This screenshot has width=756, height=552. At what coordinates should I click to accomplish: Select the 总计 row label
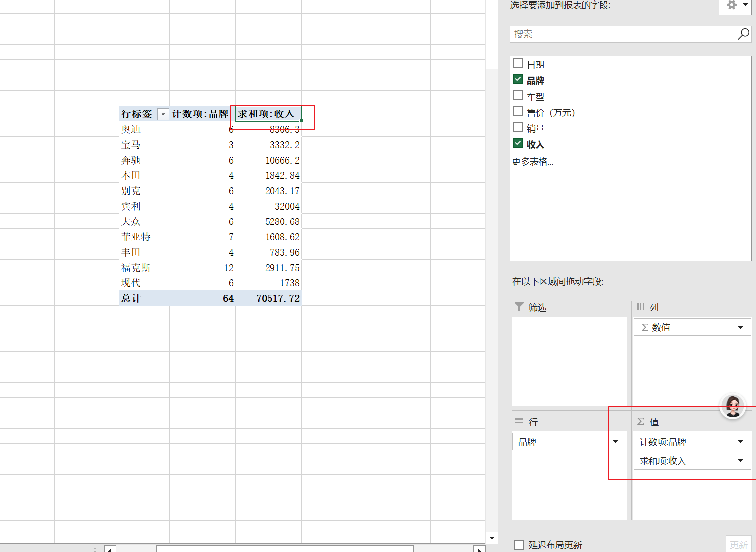coord(144,298)
